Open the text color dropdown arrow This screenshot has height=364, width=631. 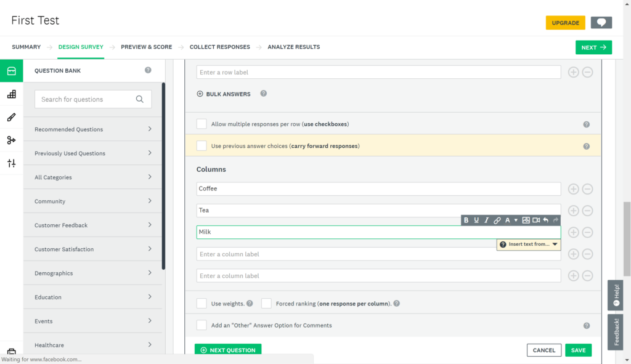516,220
